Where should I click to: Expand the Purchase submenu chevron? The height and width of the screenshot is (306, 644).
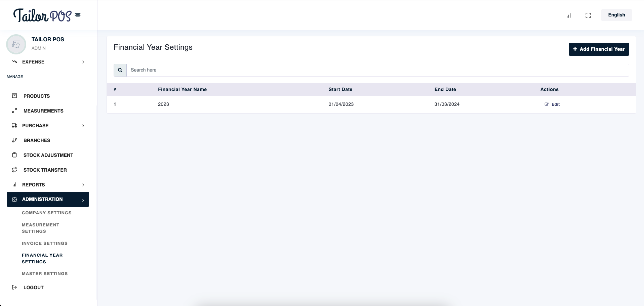(83, 126)
